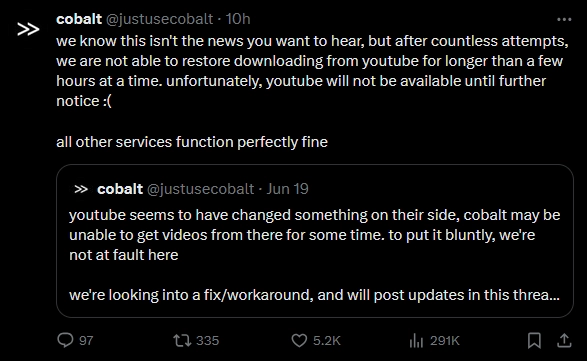This screenshot has width=587, height=361.
Task: Bookmark this tweet
Action: 534,340
